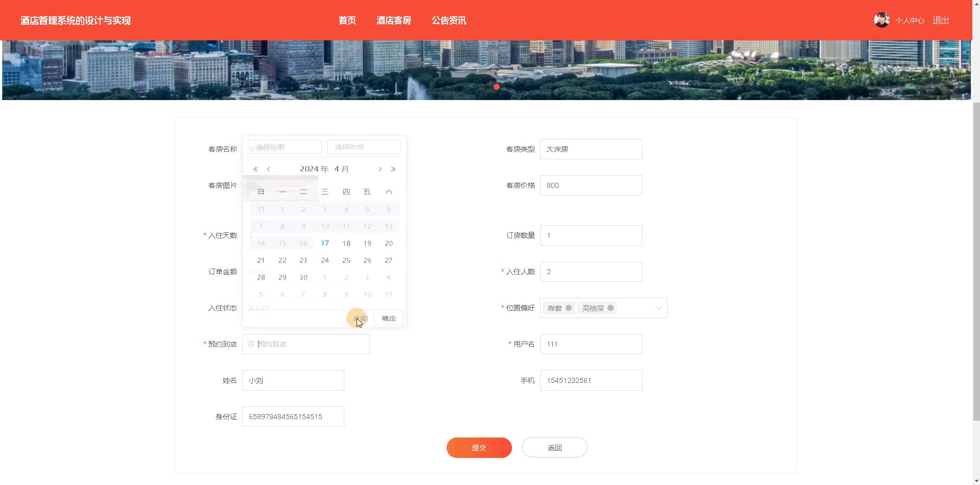The width and height of the screenshot is (980, 485).
Task: Click the 此刻 now button
Action: (360, 318)
